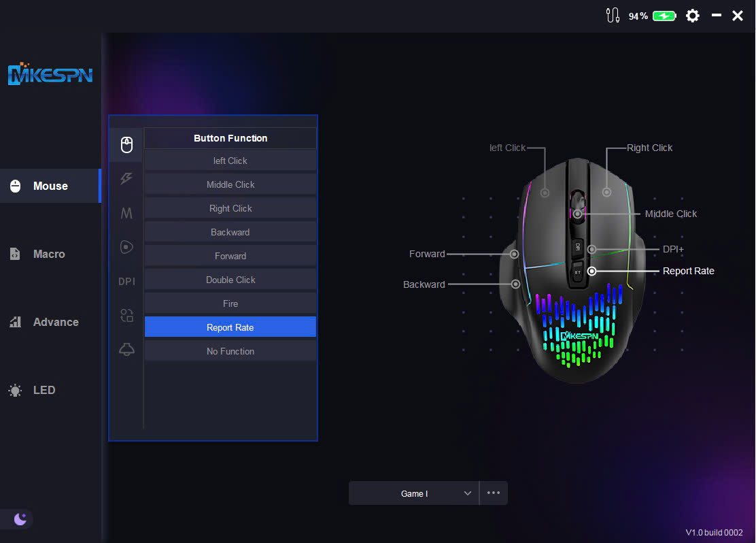This screenshot has width=756, height=543.
Task: Toggle the night mode moon icon
Action: pos(20,519)
